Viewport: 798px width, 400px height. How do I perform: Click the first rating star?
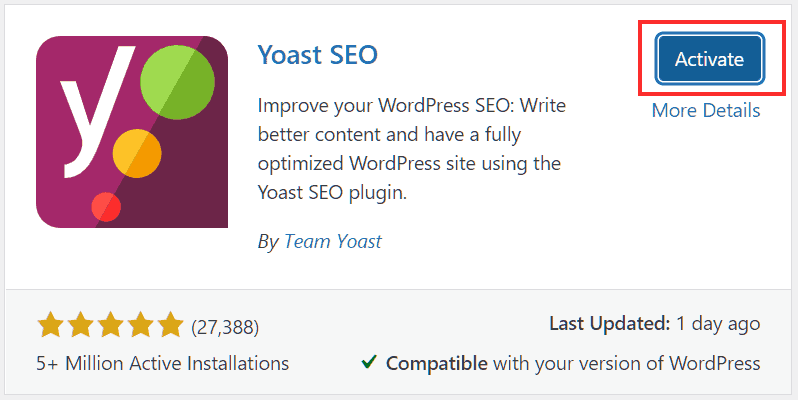point(50,325)
